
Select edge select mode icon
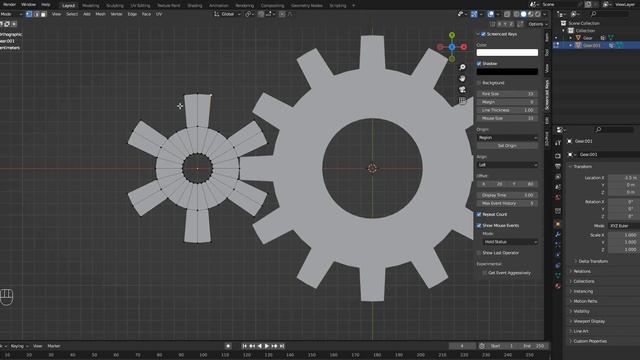36,14
